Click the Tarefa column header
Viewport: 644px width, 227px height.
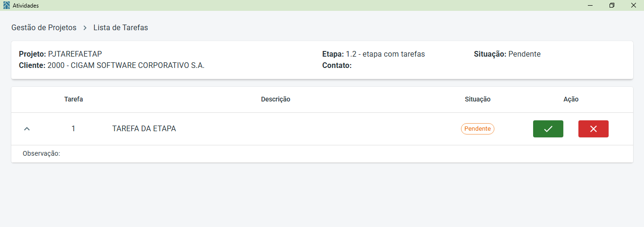click(x=74, y=99)
